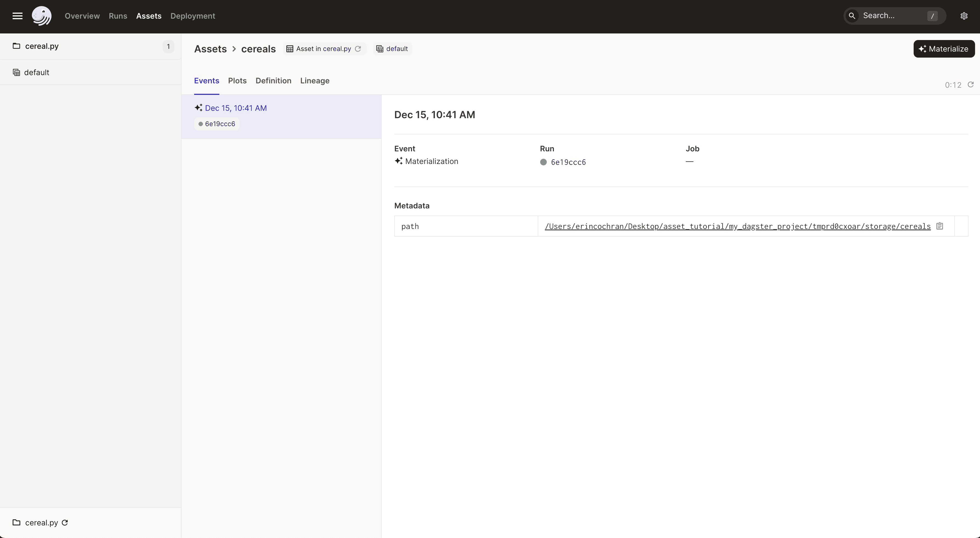Go to the Overview page
The image size is (980, 538).
[x=82, y=16]
